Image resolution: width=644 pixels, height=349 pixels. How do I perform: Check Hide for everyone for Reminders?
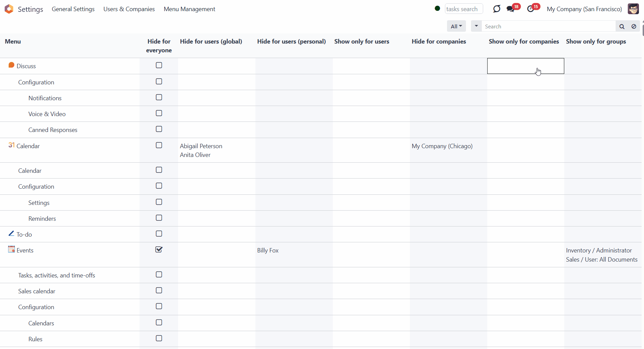(x=159, y=218)
